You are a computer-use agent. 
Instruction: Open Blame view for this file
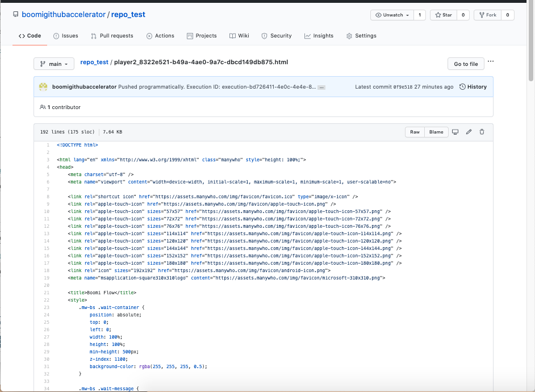(436, 132)
